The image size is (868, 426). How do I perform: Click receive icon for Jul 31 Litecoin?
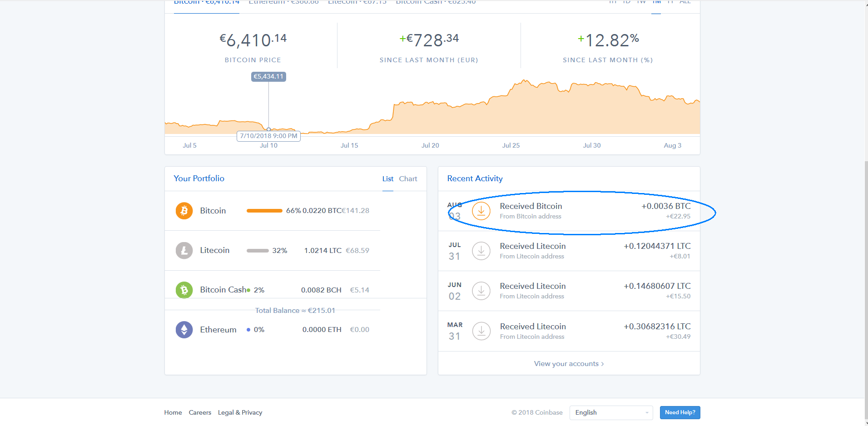[x=481, y=251]
